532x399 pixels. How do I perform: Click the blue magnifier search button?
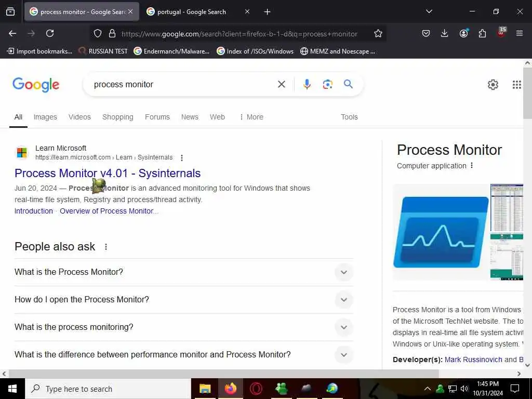[348, 84]
